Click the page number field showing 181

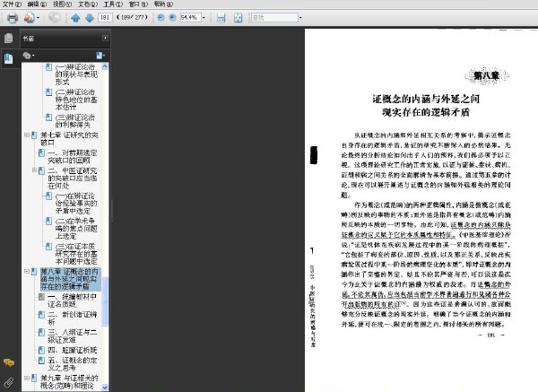[x=105, y=17]
